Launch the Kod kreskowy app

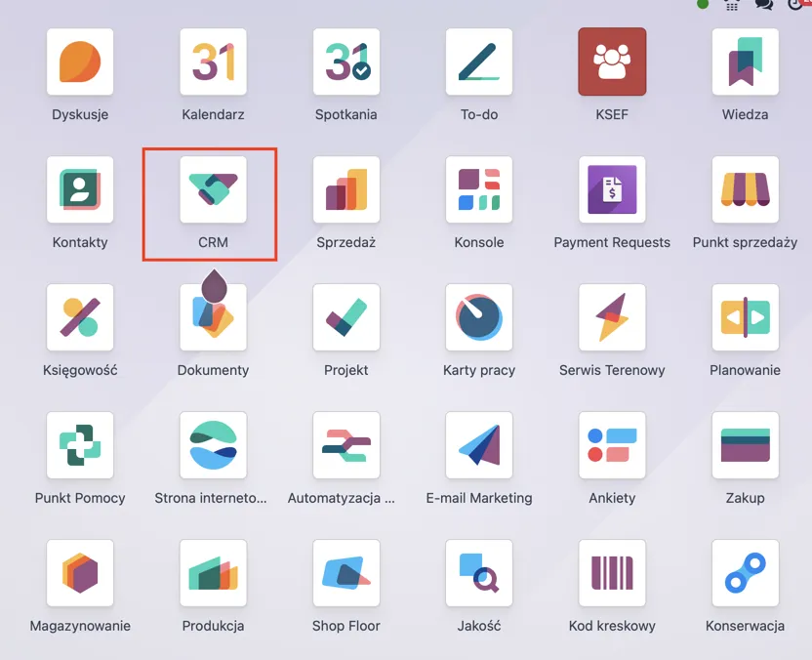(x=612, y=573)
